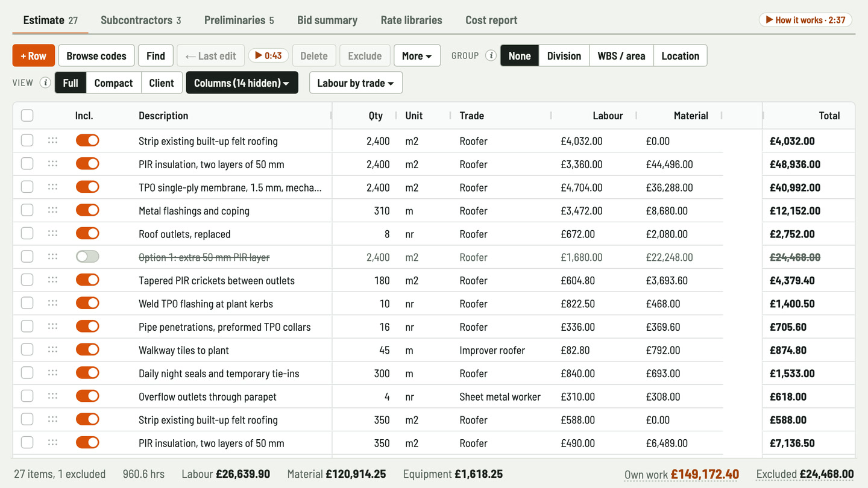Exclude Metal flashings and coping via toggle
Screen dimensions: 868x488
click(x=87, y=210)
